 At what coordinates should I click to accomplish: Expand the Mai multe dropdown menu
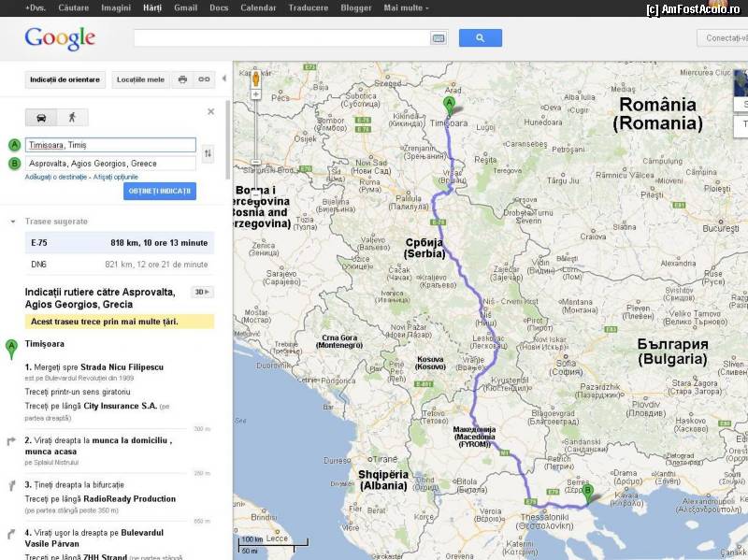tap(406, 7)
